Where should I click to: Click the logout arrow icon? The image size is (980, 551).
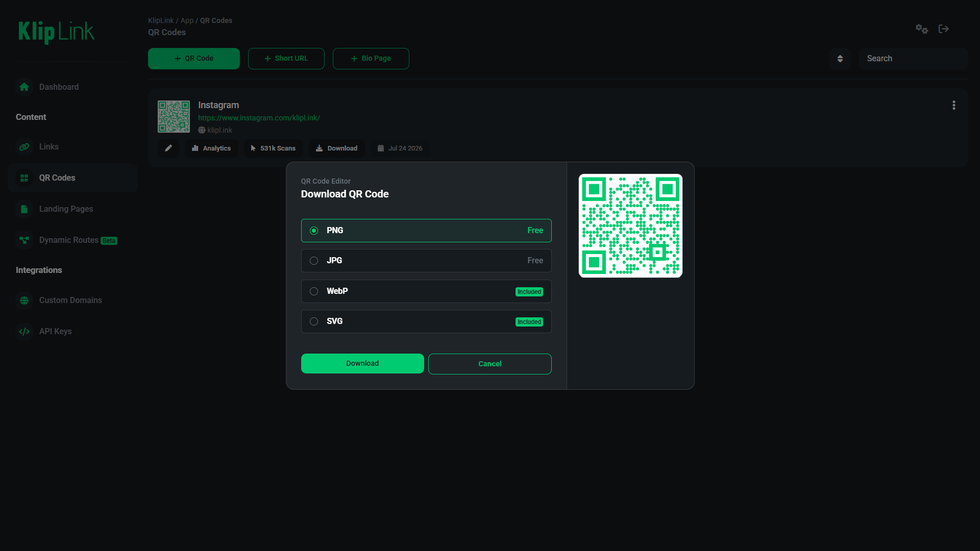click(x=944, y=29)
